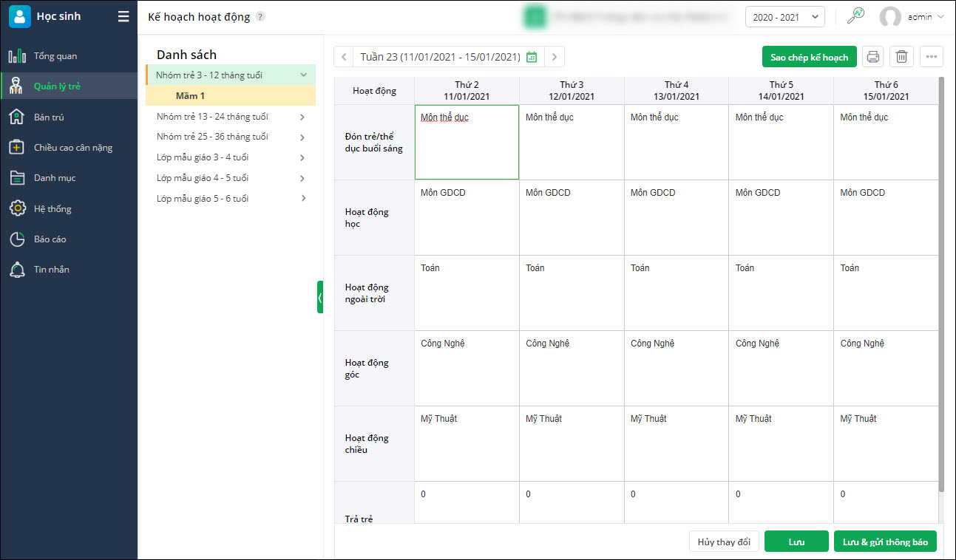Screen dimensions: 956x560
Task: Click Thứ 3 Môn thể dục cell
Action: tap(572, 143)
